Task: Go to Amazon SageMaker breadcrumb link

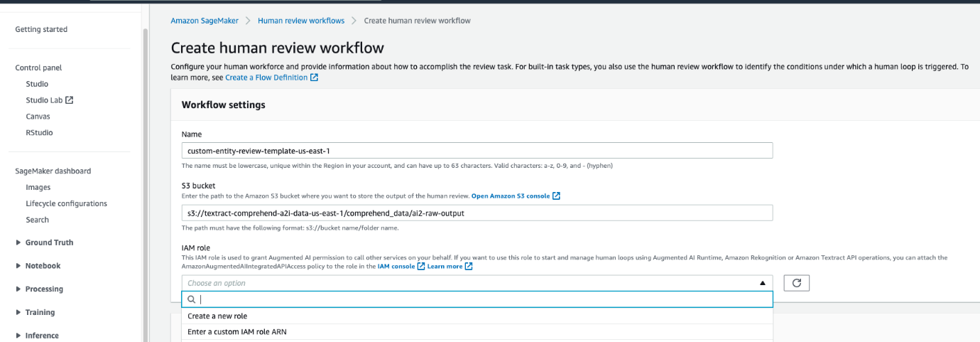Action: (204, 21)
